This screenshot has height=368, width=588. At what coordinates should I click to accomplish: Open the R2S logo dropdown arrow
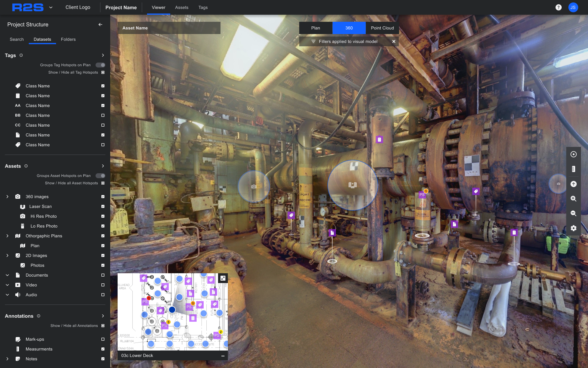(x=51, y=7)
